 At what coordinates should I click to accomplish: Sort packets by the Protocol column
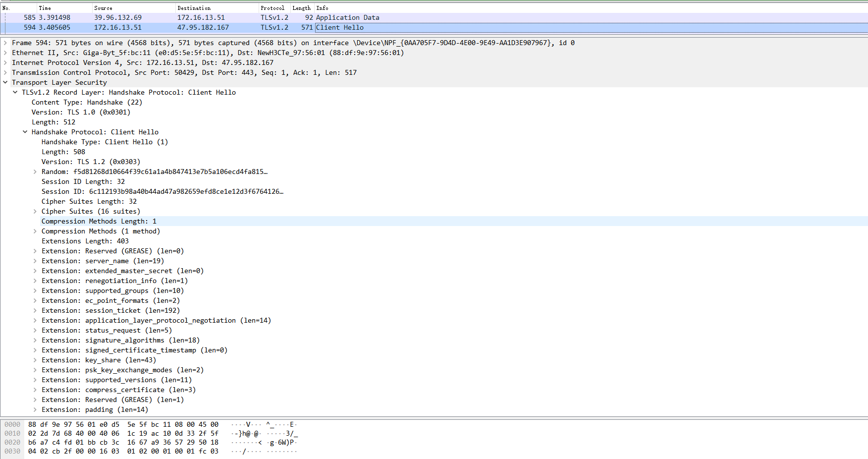click(x=274, y=8)
